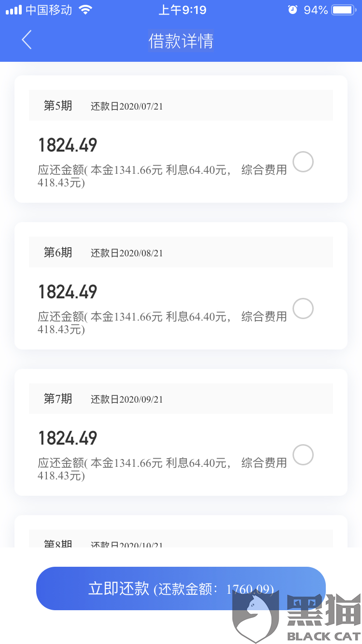Tap the 1824.49 amount in 第6期 card
Image resolution: width=362 pixels, height=644 pixels.
tap(68, 292)
